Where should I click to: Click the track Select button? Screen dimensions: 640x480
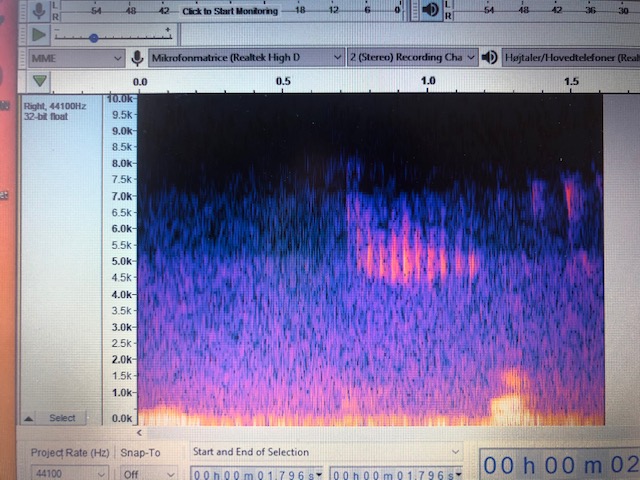pos(62,418)
